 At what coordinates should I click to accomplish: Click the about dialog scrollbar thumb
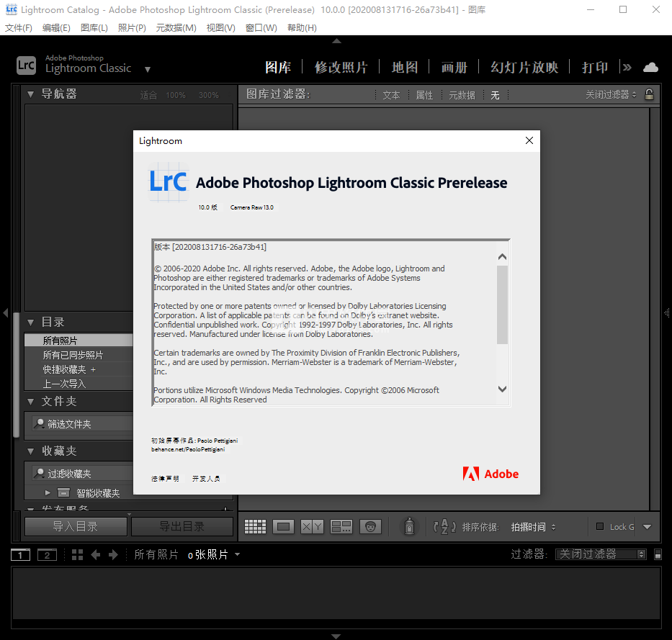click(502, 305)
